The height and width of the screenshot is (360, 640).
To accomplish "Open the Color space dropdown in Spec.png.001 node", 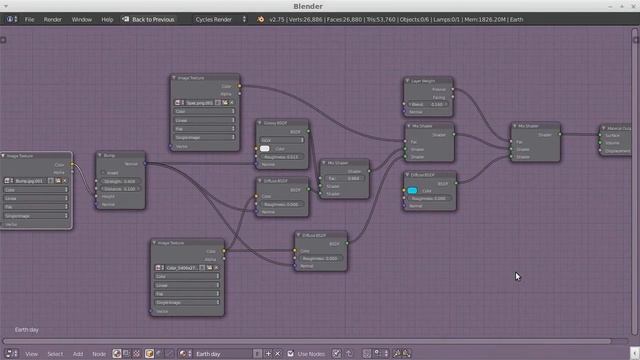I will pos(204,111).
